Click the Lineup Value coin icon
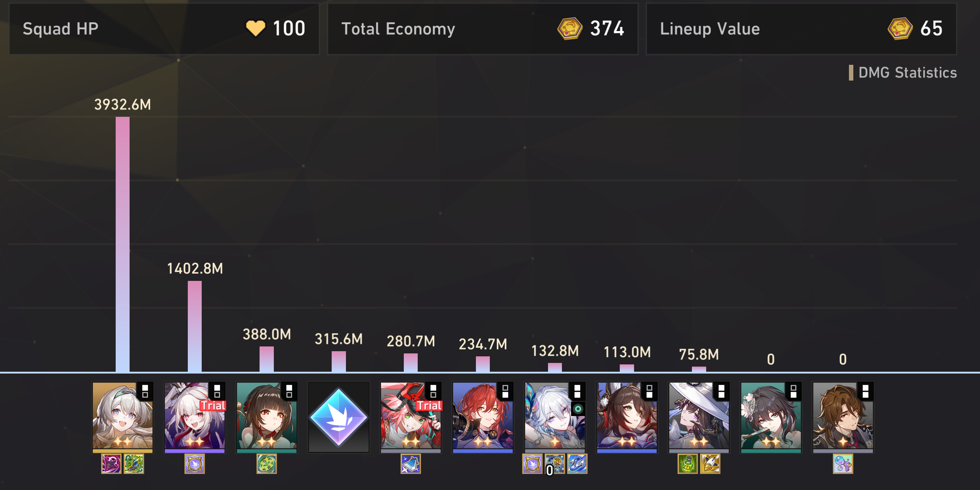This screenshot has width=980, height=490. click(x=900, y=29)
